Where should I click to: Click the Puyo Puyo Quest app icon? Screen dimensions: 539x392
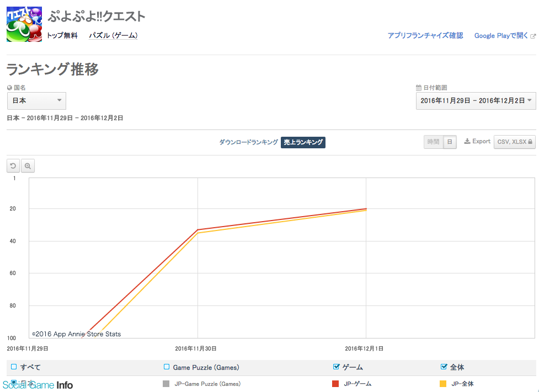[x=24, y=24]
